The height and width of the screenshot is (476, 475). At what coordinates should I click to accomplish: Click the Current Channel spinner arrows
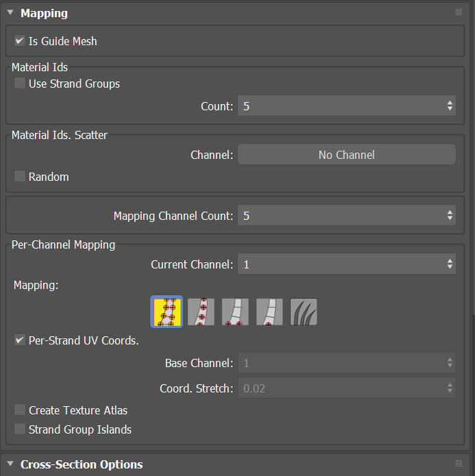(450, 264)
